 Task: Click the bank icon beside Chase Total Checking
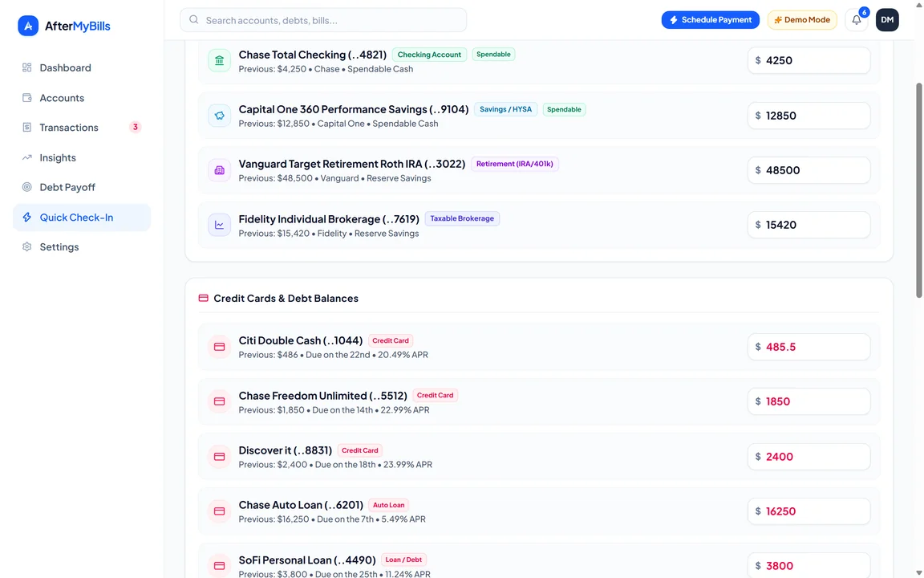coord(219,61)
